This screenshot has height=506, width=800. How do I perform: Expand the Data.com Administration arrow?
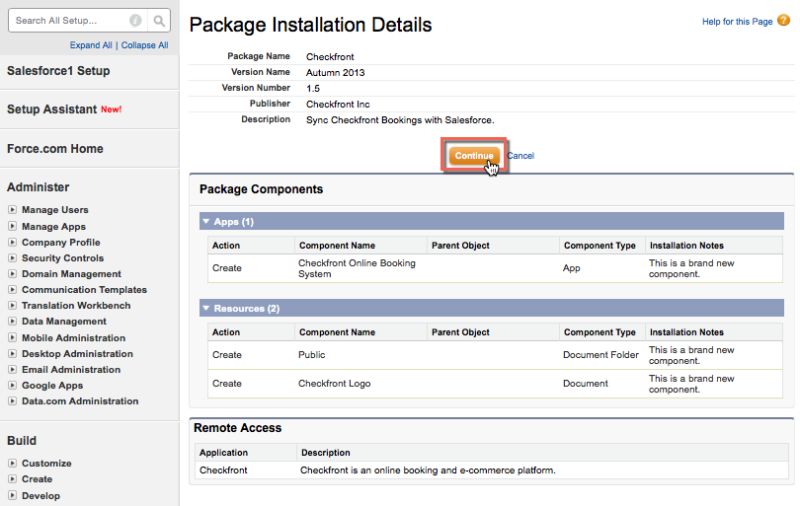[x=12, y=401]
